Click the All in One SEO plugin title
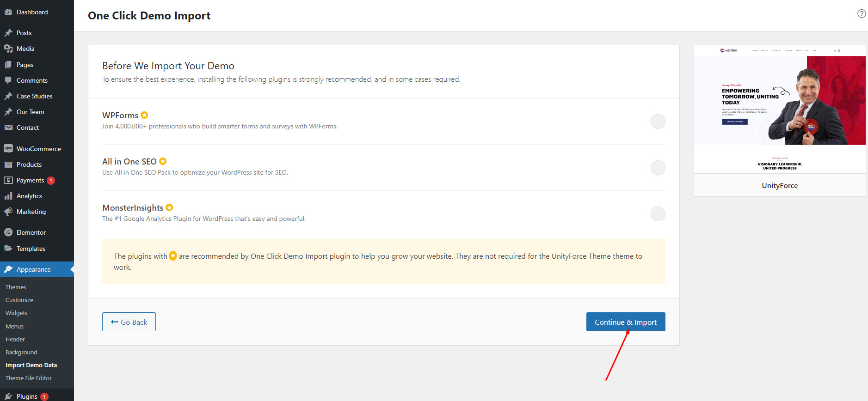 (x=129, y=161)
